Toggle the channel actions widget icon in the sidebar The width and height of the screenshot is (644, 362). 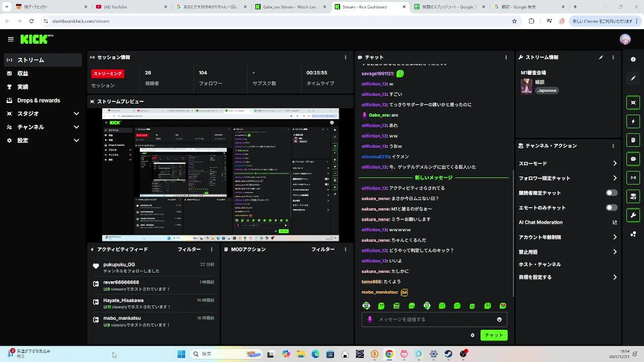pos(633,196)
